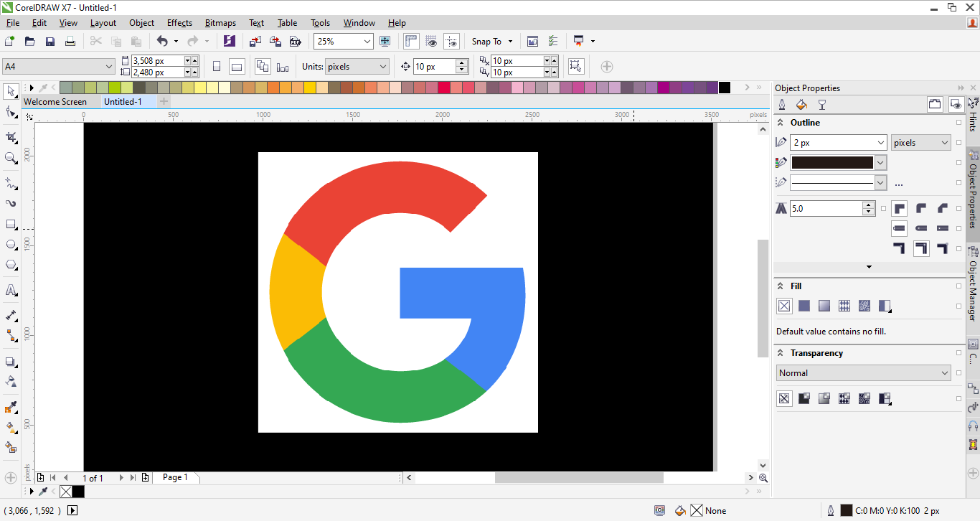
Task: Pick the yellow swatch in palette
Action: click(x=309, y=88)
